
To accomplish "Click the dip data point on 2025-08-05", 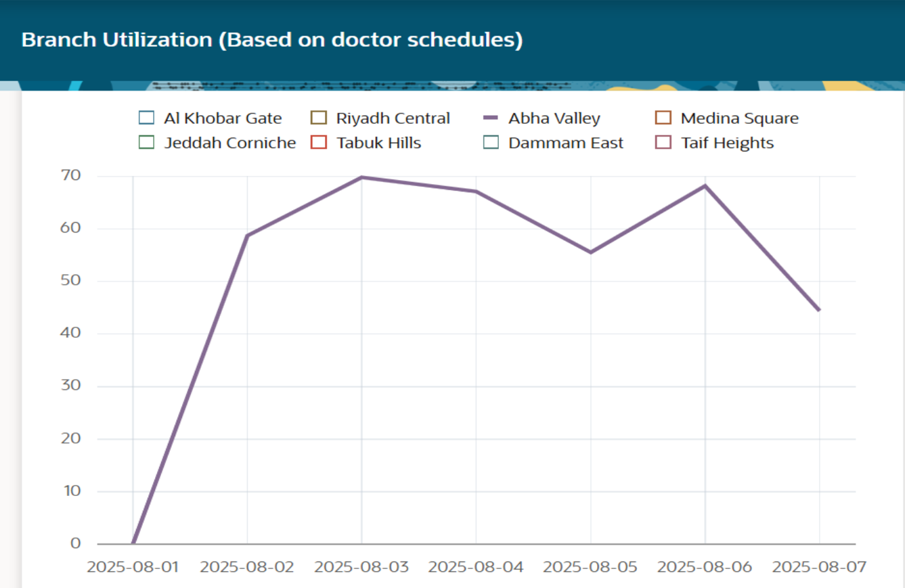I will click(591, 252).
